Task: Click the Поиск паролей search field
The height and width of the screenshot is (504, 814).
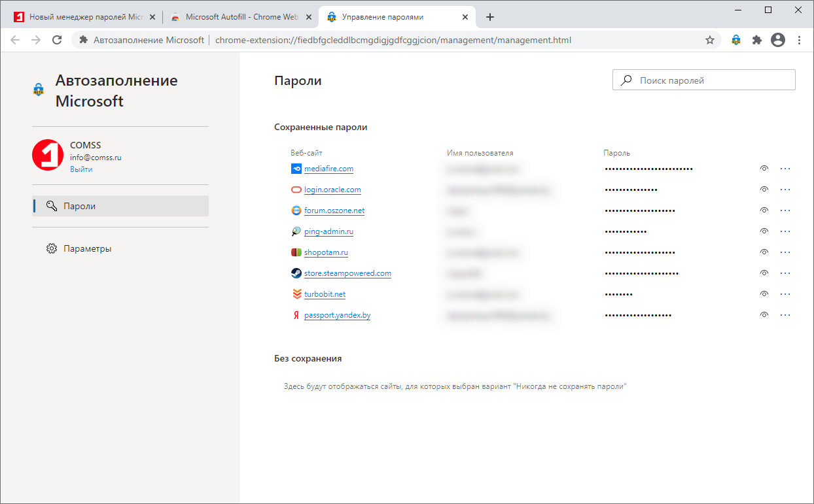Action: (704, 80)
